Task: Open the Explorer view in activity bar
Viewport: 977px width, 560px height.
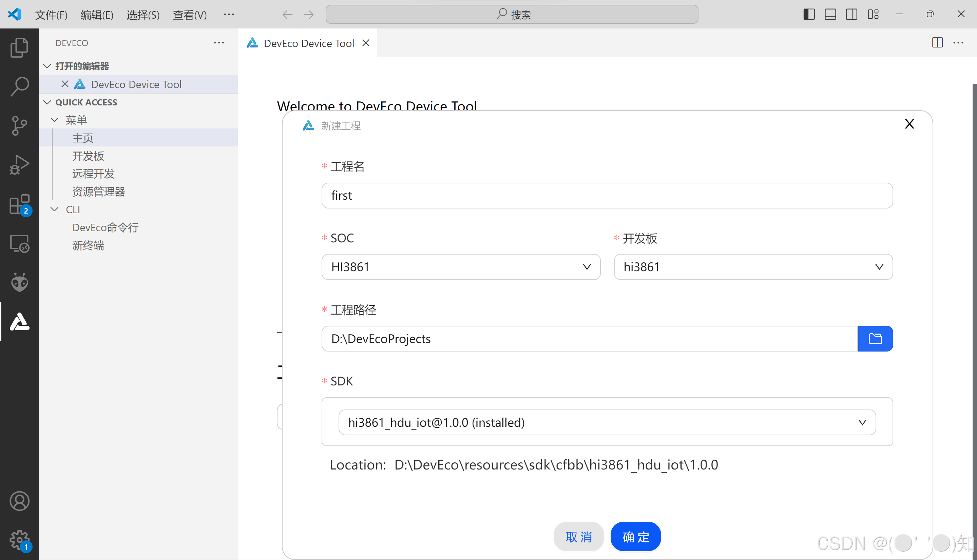Action: (x=19, y=47)
